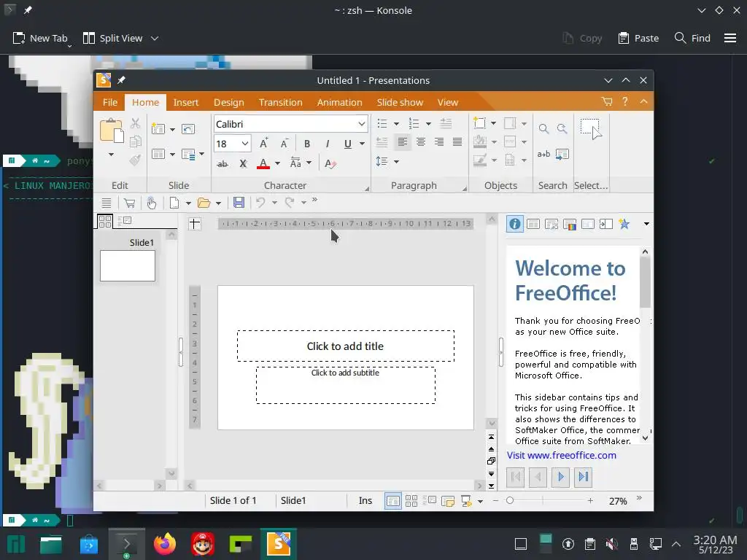This screenshot has height=560, width=747.
Task: Open the font size 18 dropdown
Action: click(x=245, y=144)
